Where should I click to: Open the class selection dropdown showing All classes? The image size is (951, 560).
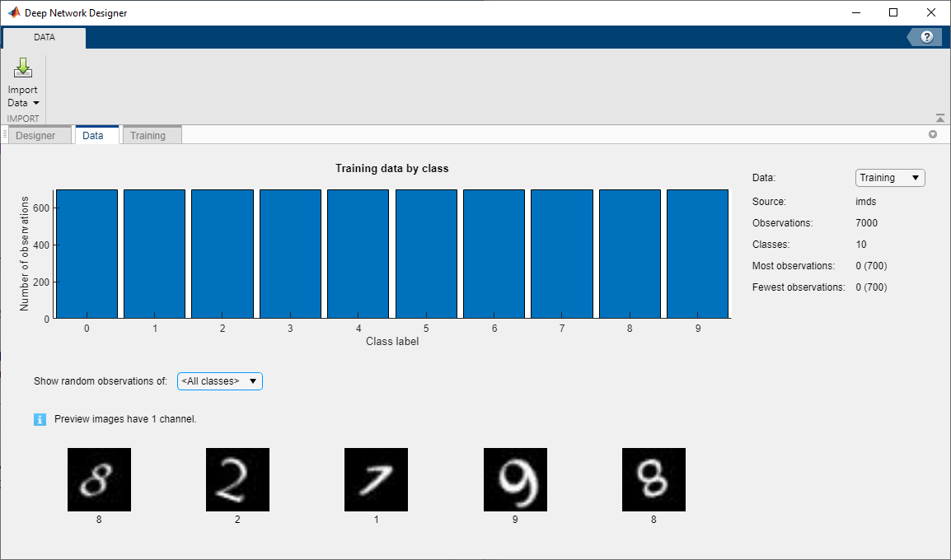click(x=219, y=380)
